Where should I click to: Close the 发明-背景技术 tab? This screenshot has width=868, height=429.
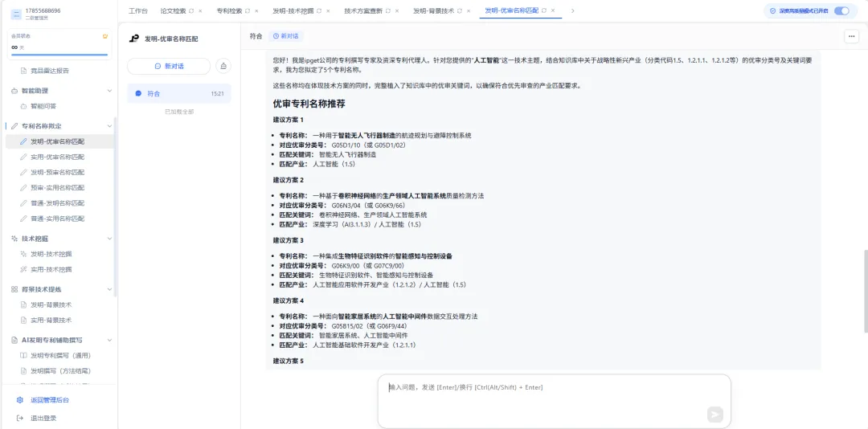[x=469, y=11]
